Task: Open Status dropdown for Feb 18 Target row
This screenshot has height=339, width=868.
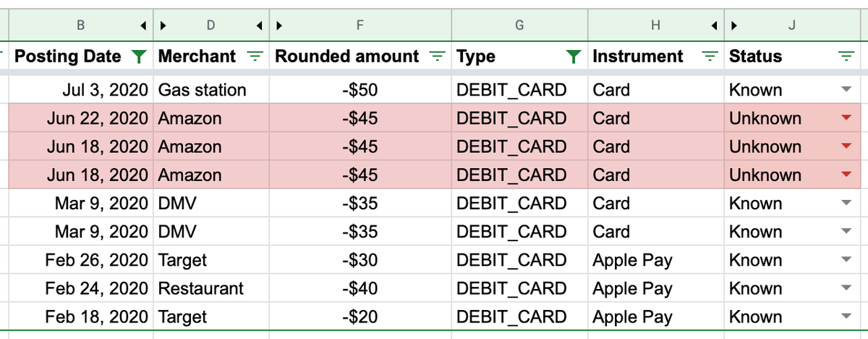Action: 846,317
